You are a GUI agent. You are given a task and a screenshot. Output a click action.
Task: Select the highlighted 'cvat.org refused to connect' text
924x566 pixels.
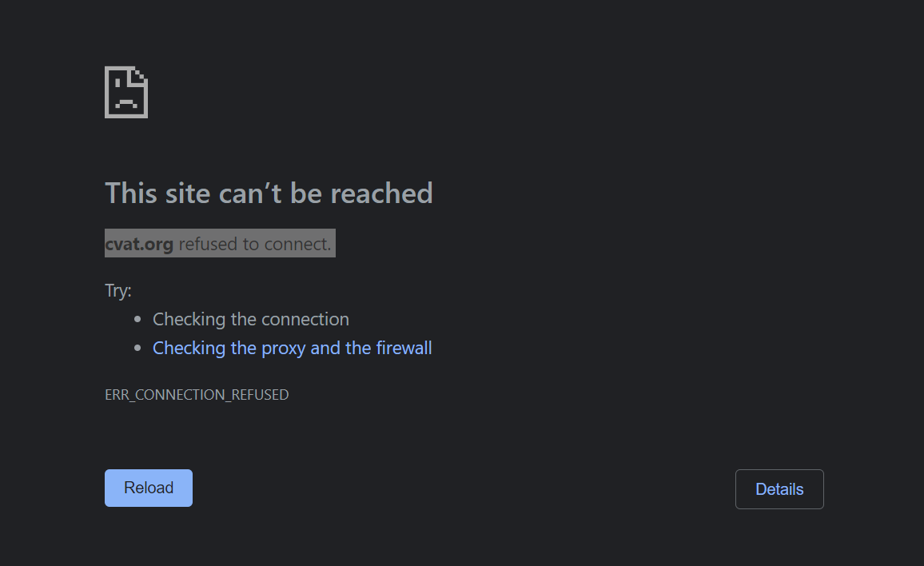[x=220, y=243]
